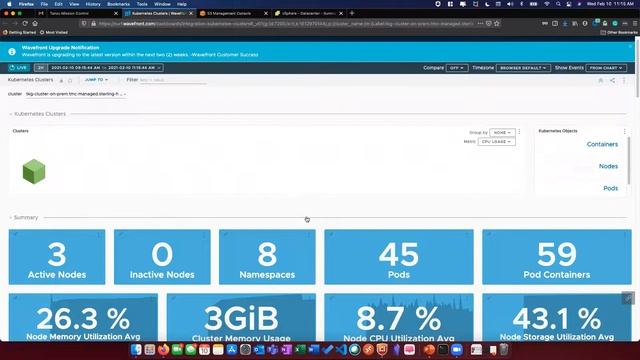Open the History menu
This screenshot has height=360, width=640.
tap(93, 4)
